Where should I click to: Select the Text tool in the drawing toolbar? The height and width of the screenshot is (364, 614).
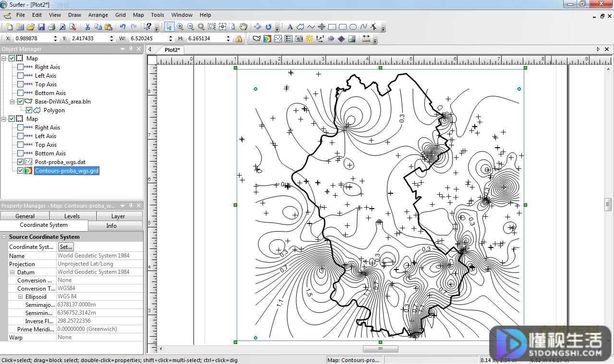point(290,27)
